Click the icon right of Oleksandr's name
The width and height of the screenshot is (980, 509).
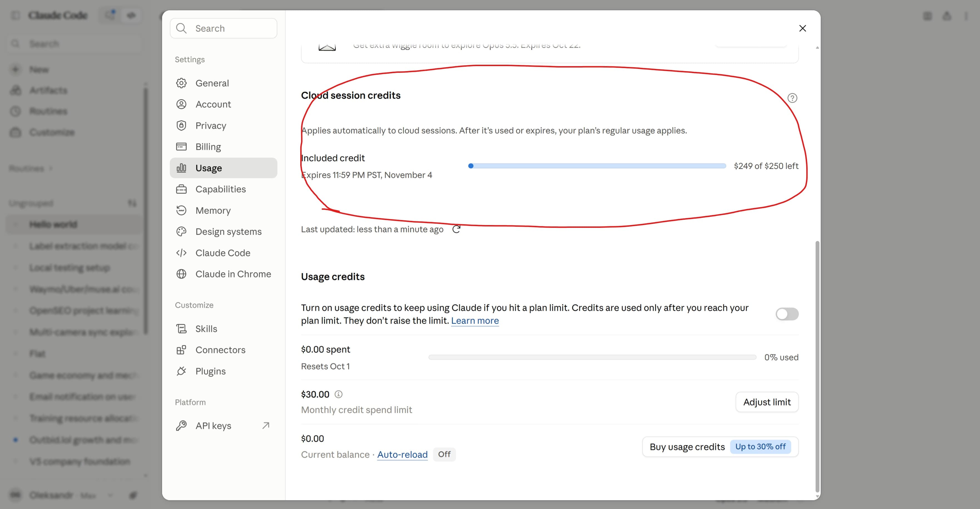(133, 495)
